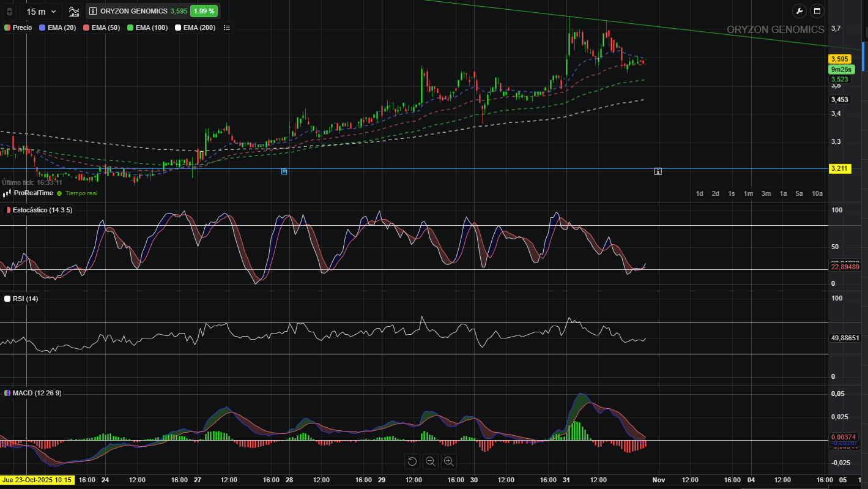Zoom in the chart with magnifier plus
Screen dimensions: 868x489
tap(448, 461)
